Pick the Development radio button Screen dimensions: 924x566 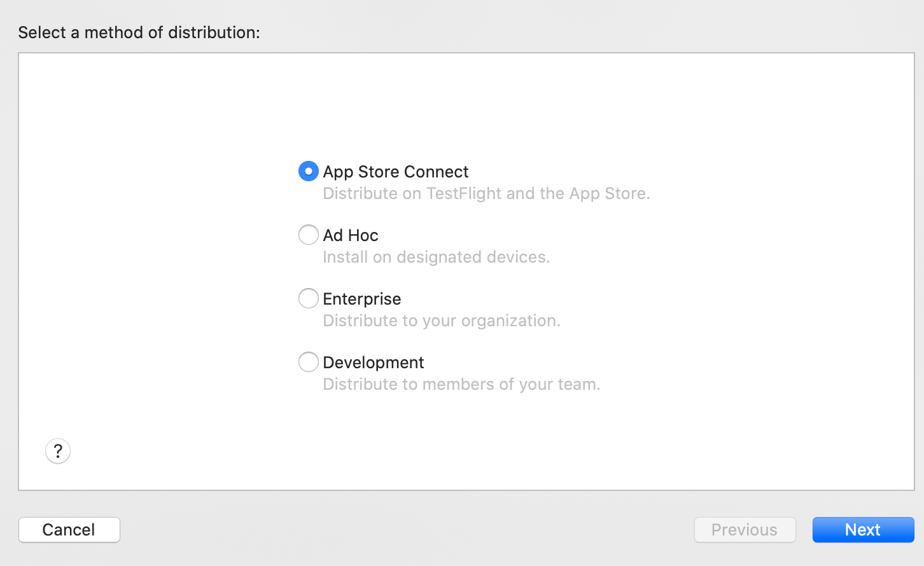pyautogui.click(x=309, y=362)
